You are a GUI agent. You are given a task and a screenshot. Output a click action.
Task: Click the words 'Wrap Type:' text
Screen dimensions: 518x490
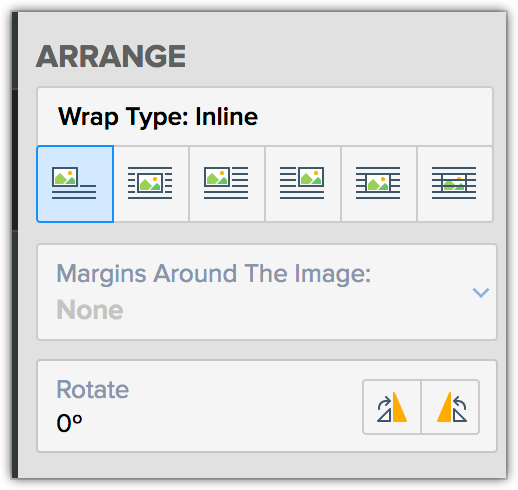click(x=123, y=117)
